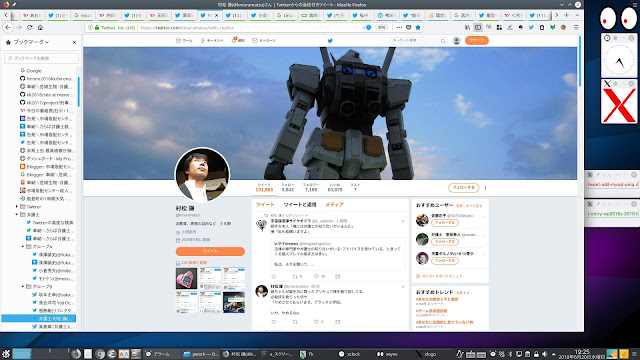Image resolution: width=640 pixels, height=360 pixels.
Task: Open the KDE application launcher icon
Action: coord(6,353)
